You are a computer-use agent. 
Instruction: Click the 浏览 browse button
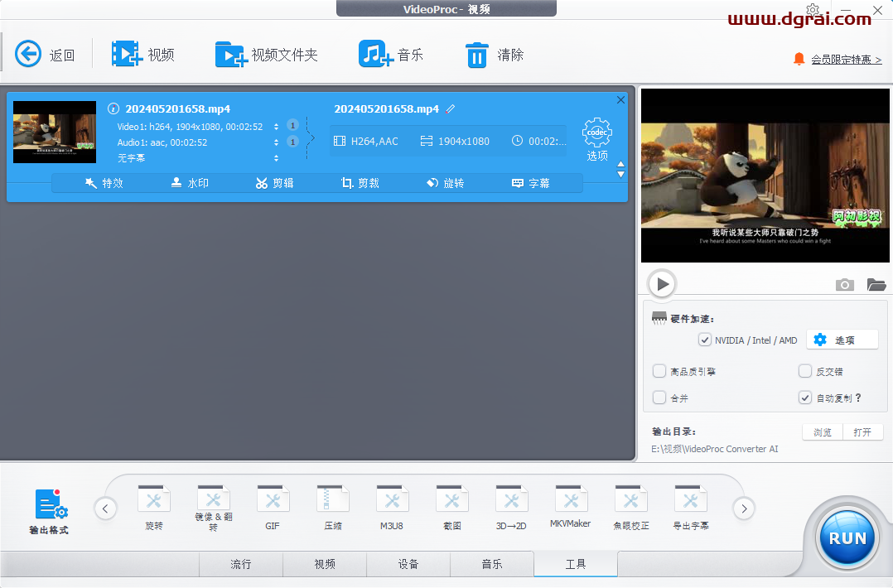(x=823, y=432)
